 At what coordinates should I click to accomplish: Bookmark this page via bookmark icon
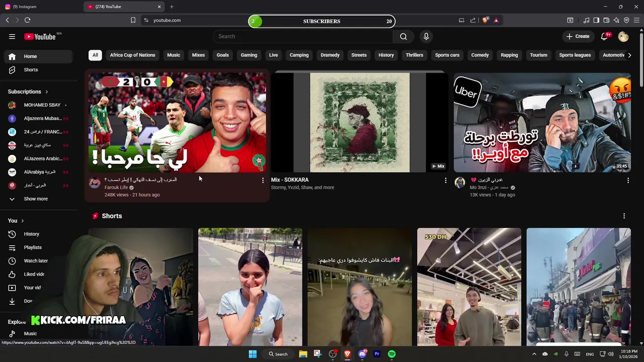[x=133, y=20]
